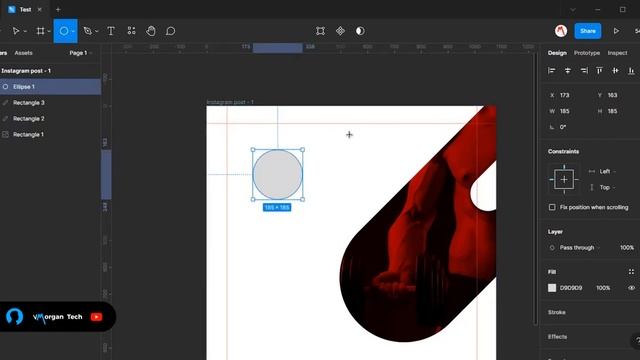Open fill styles four-dot icon
Viewport: 640px width, 360px height.
tap(631, 272)
